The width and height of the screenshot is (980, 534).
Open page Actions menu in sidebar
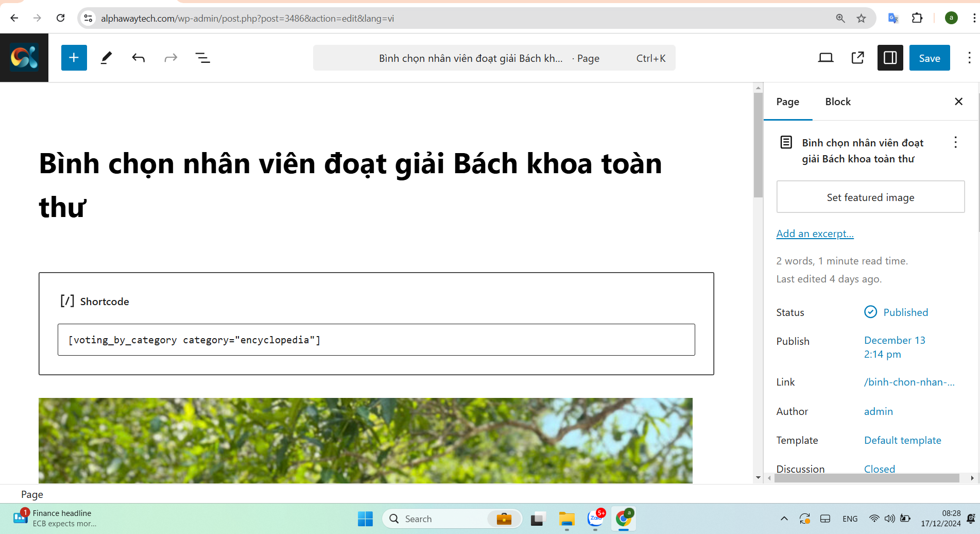(x=955, y=142)
